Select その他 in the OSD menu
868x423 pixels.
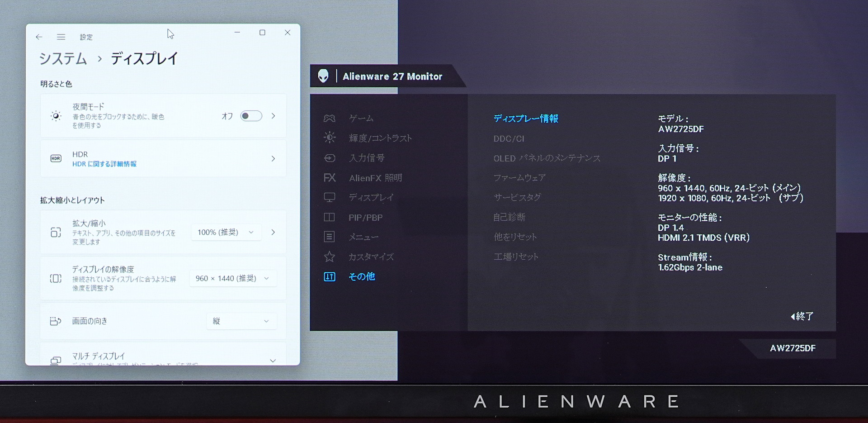click(362, 276)
